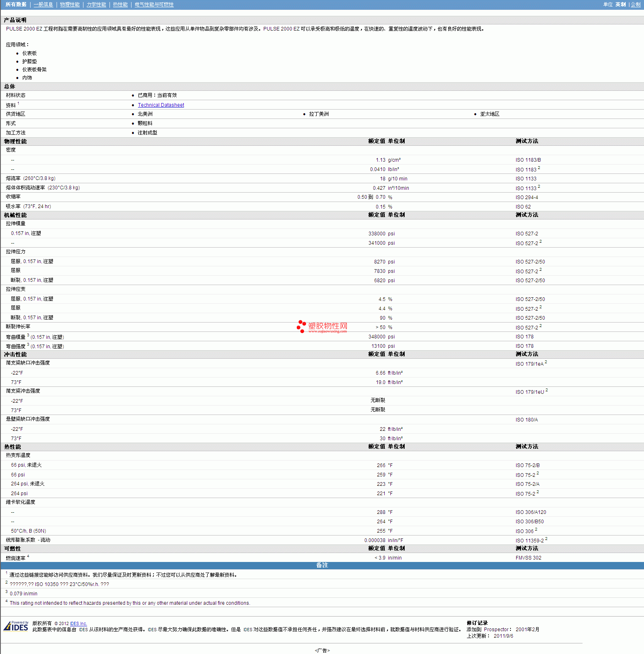Select 英制 units option
Viewport: 644px width, 654px height.
(620, 4)
